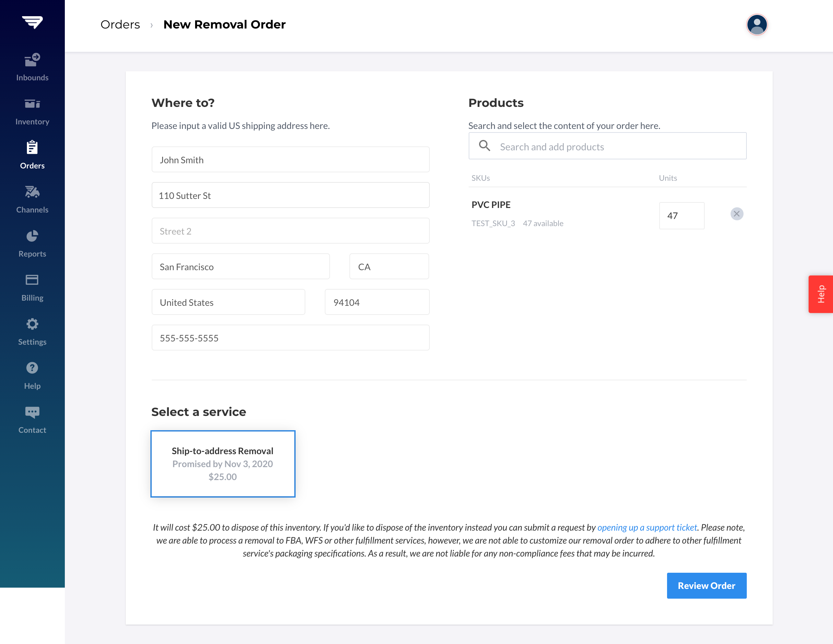Viewport: 833px width, 644px height.
Task: Click the Channels sidebar label
Action: point(32,210)
